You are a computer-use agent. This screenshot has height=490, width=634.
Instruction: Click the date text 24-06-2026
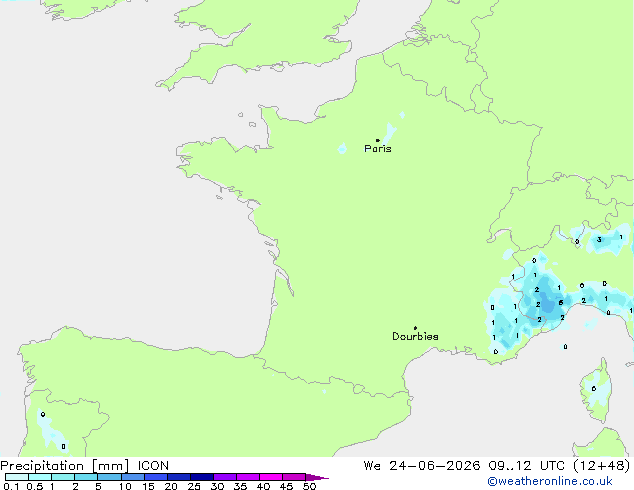(435, 466)
